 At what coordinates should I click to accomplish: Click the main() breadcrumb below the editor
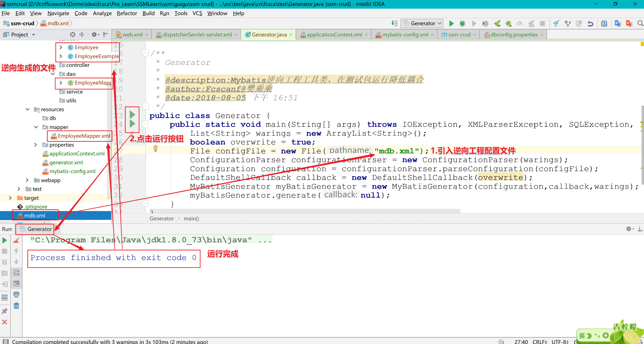click(x=191, y=219)
